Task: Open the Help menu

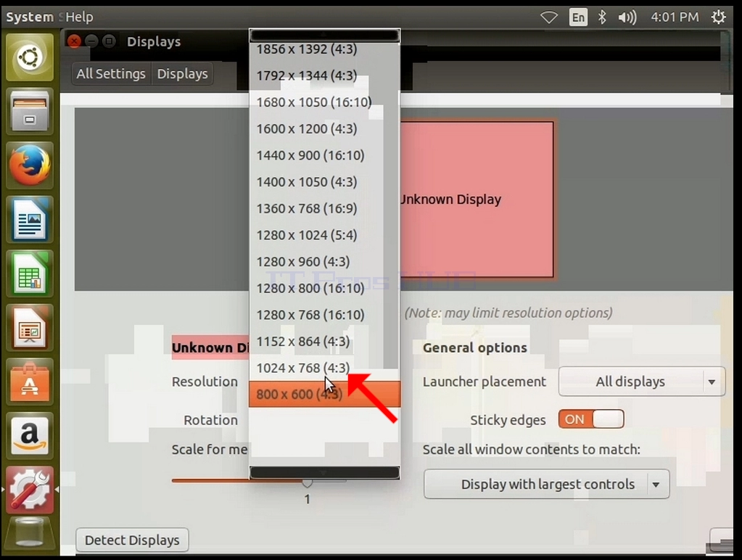Action: pos(79,17)
